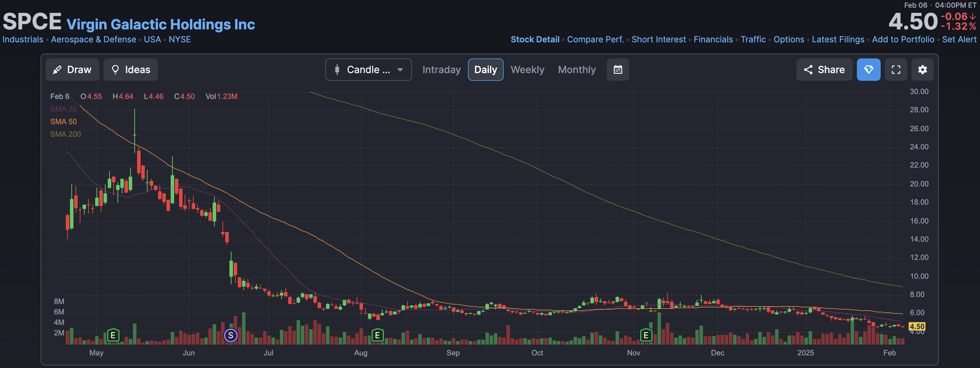
Task: Open Options page
Action: click(x=789, y=40)
